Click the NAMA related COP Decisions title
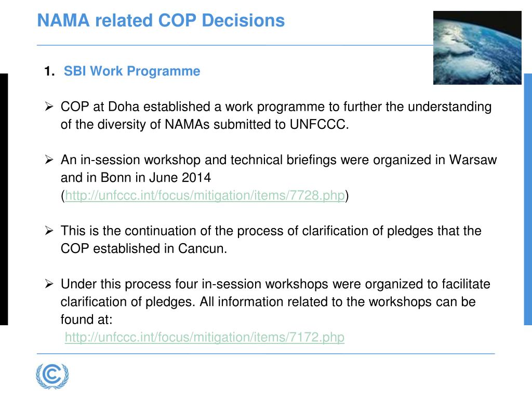This screenshot has height=399, width=532. tap(161, 20)
